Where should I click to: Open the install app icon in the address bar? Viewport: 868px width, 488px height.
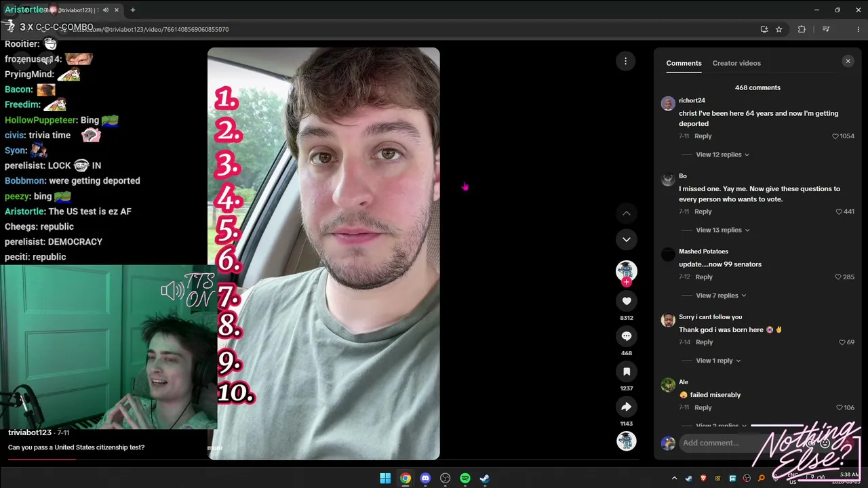tap(764, 29)
